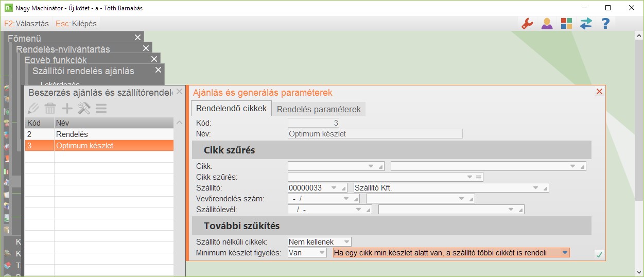Screen dimensions: 644x277
Task: Click the pencil edit icon in Beszerzés ajánlás panel
Action: click(33, 108)
